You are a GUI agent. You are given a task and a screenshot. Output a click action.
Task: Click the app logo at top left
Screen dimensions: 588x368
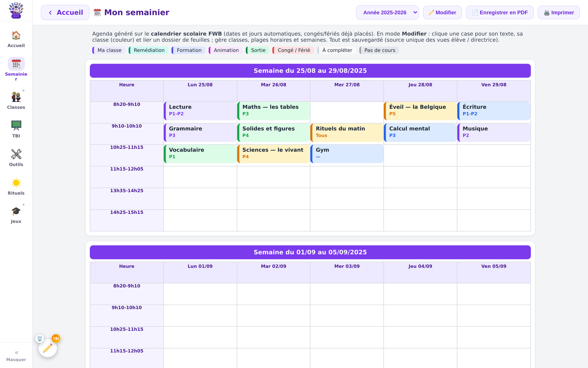coord(16,11)
